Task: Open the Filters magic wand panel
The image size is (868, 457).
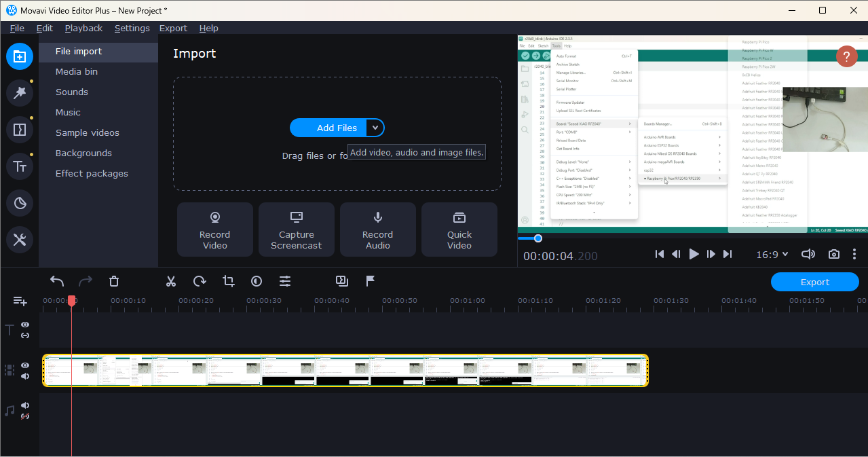Action: pyautogui.click(x=20, y=93)
